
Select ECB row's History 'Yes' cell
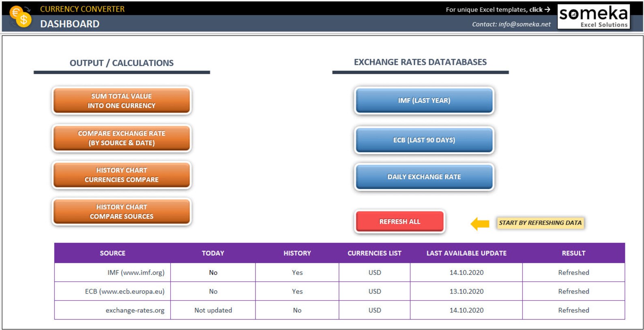click(297, 291)
